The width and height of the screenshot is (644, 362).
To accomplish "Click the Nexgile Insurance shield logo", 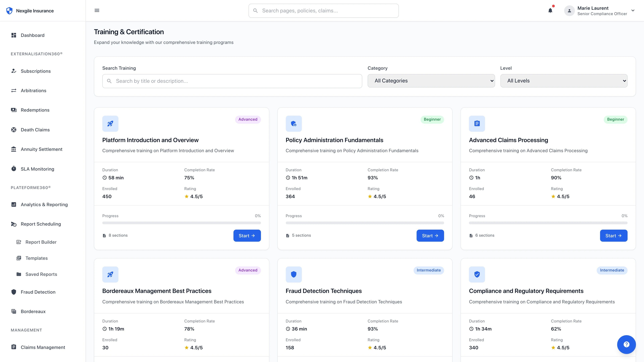I will click(x=9, y=11).
